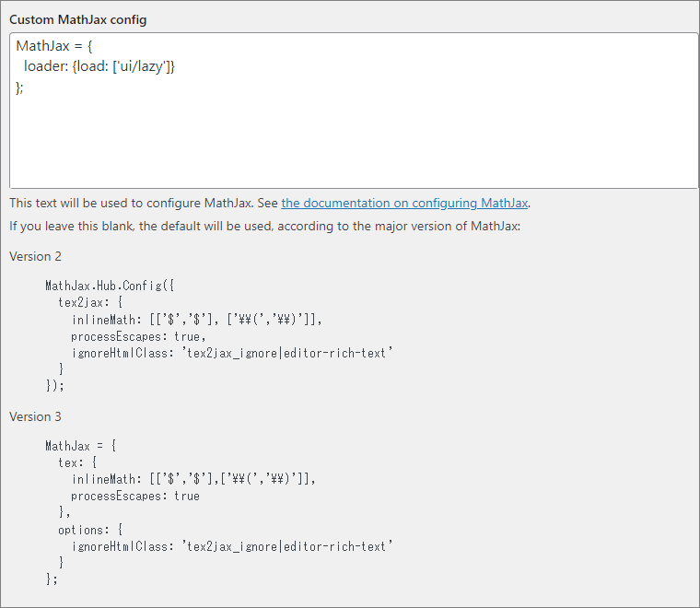This screenshot has width=700, height=608.
Task: Click the "Version 3" heading text
Action: click(x=35, y=416)
